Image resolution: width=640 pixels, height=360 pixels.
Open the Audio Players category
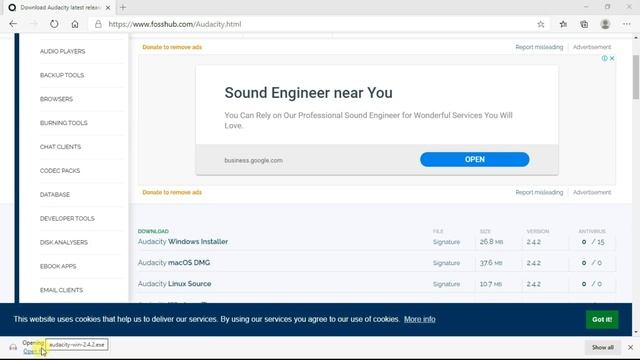(62, 51)
